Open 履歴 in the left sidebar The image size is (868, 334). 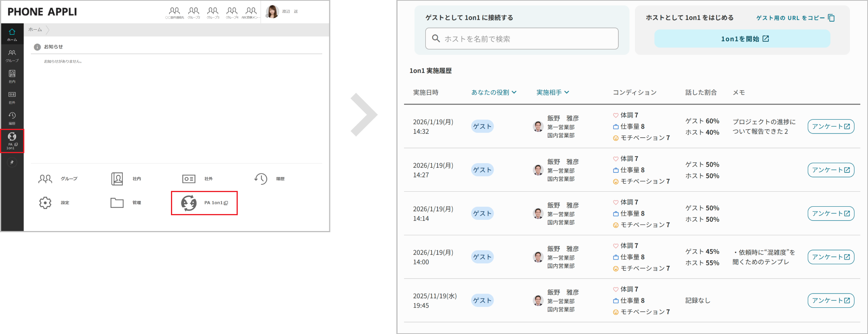[12, 118]
